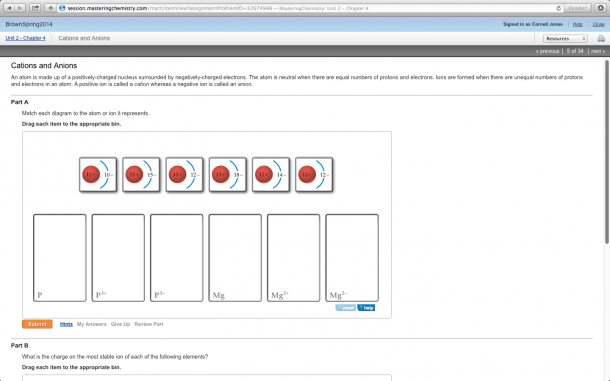Click the Cations and Anions breadcrumb label
The width and height of the screenshot is (610, 381).
tap(84, 38)
